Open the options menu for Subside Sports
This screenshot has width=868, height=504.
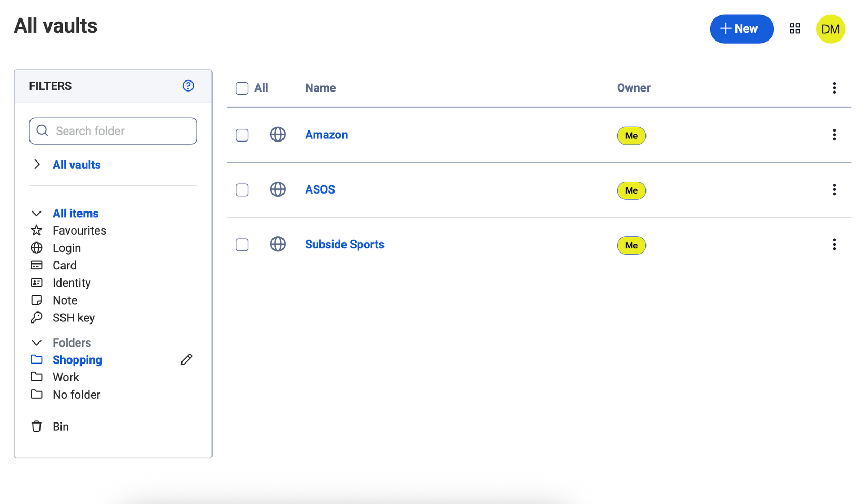834,245
